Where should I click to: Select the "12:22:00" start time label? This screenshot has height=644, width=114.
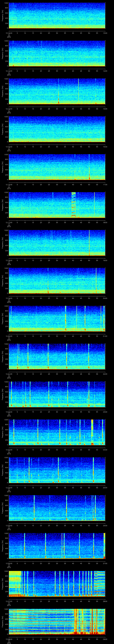[x=9, y=412]
